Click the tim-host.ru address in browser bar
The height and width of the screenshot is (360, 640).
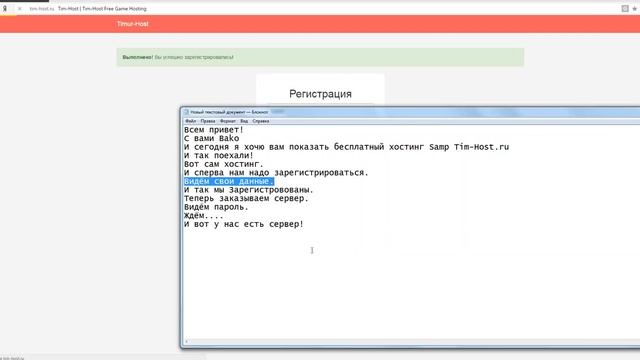pos(42,9)
